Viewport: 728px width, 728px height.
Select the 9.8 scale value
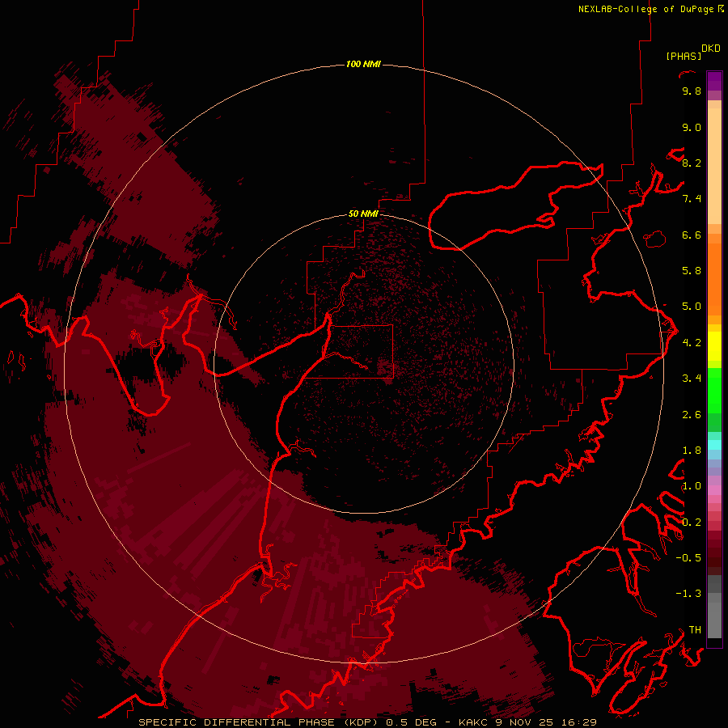692,91
